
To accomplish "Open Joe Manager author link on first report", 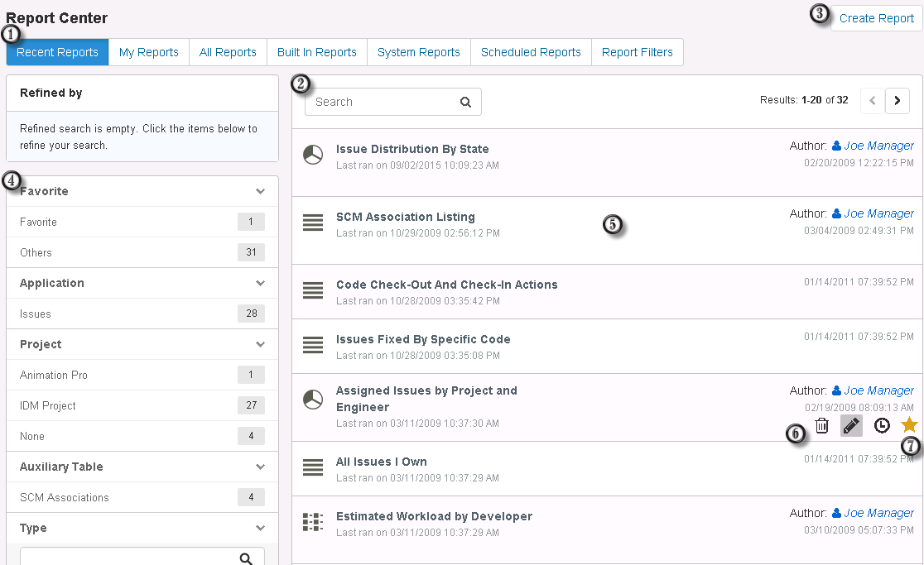I will coord(878,146).
